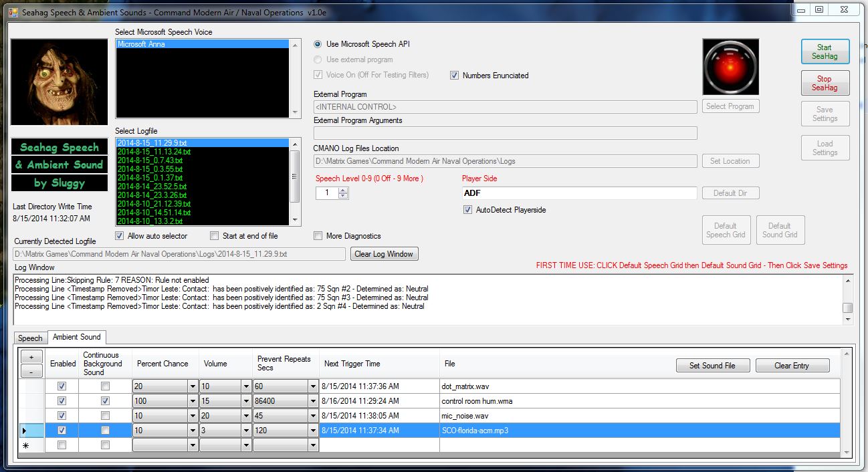This screenshot has height=472, width=868.
Task: Decrease Speech Level with spinner down arrow
Action: [x=343, y=196]
